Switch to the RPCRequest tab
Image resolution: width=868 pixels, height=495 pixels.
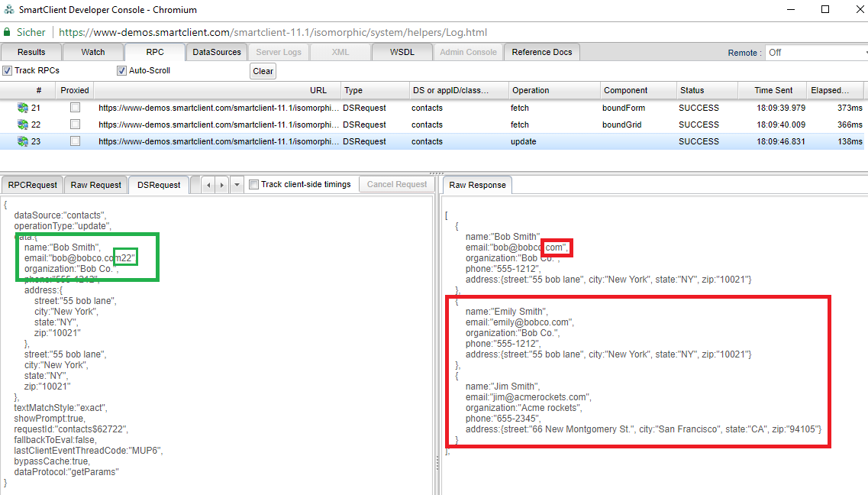33,185
